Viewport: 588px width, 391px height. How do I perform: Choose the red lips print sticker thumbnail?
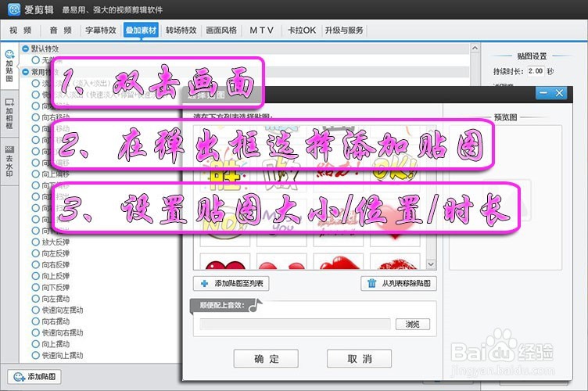395,262
